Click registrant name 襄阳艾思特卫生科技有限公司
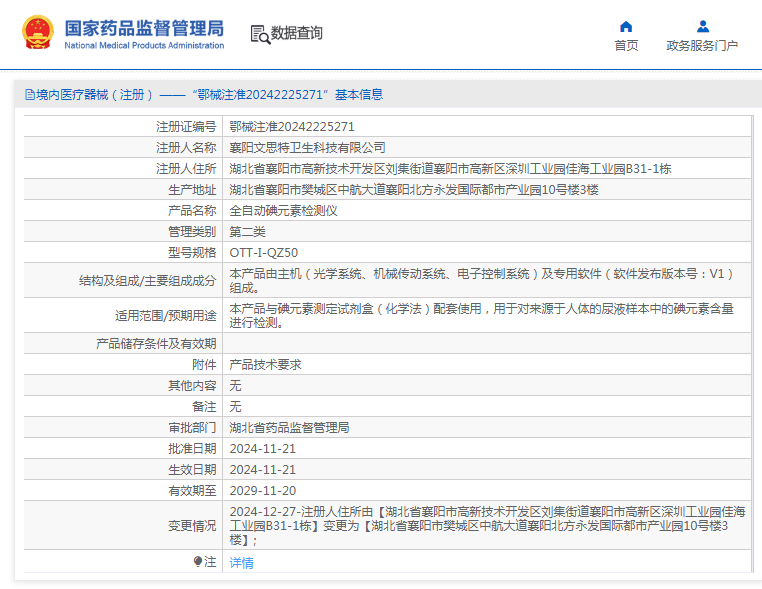Viewport: 762px width, 589px height. pos(307,148)
